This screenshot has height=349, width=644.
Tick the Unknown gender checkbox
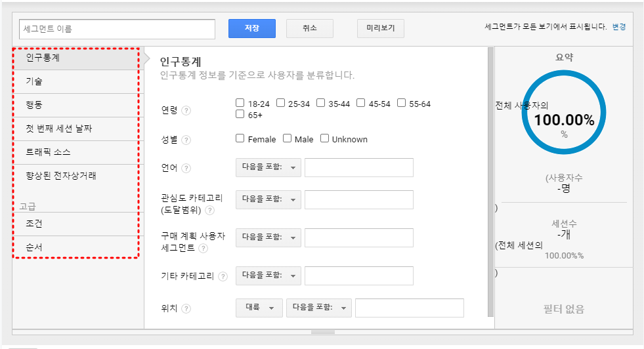coord(324,138)
